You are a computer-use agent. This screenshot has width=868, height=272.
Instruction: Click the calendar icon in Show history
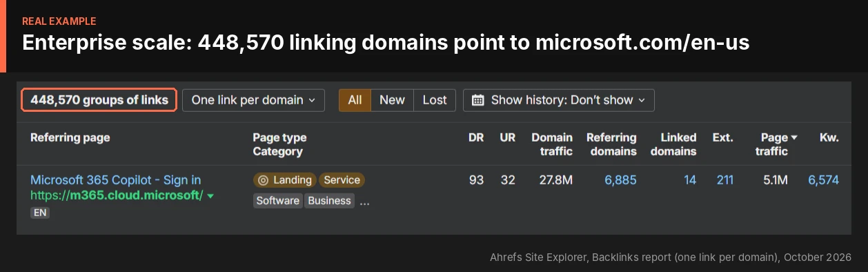tap(477, 100)
